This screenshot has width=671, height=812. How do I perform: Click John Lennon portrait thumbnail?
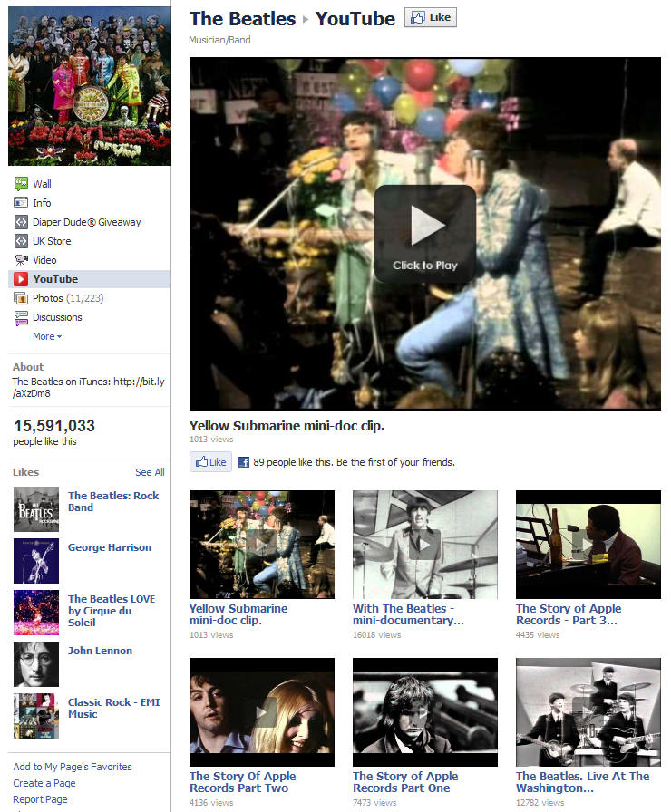coord(36,664)
